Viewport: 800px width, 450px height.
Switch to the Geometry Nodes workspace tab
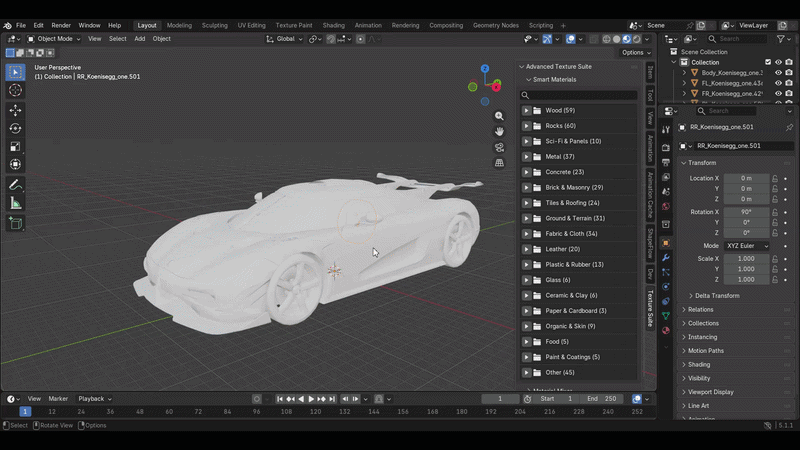(495, 26)
